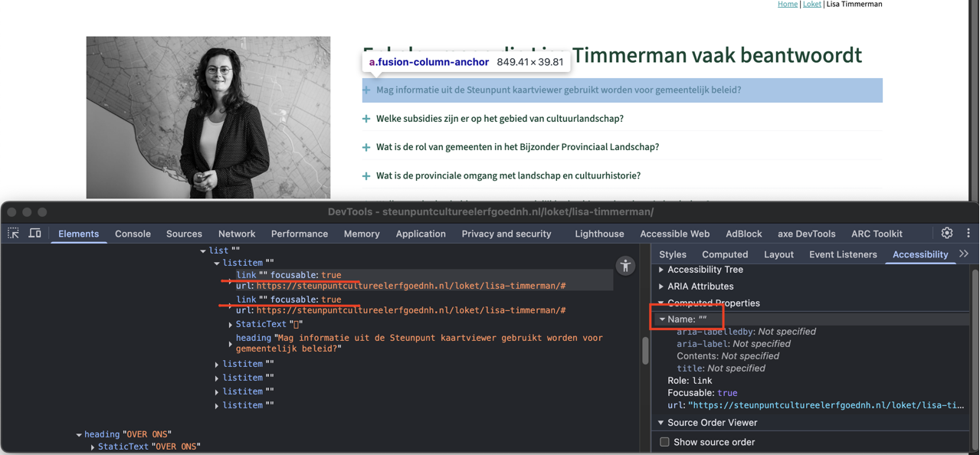Collapse the Name computed property

(662, 319)
